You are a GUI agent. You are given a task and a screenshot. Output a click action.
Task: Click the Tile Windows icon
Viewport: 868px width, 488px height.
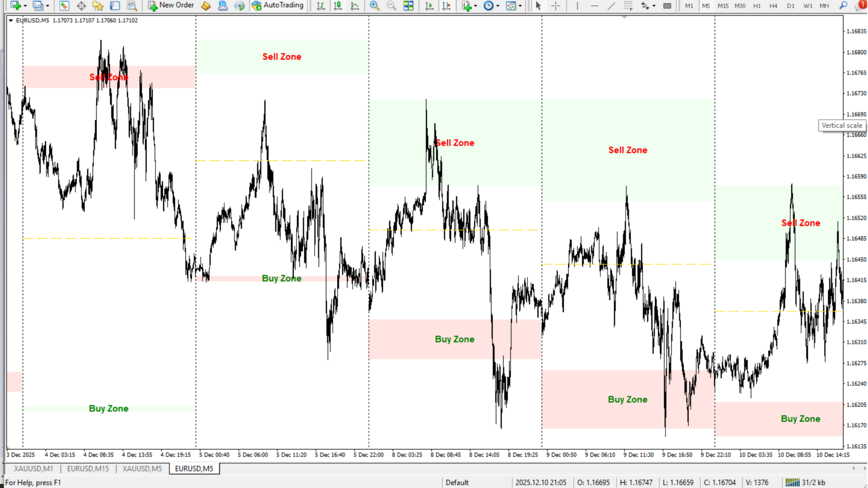[408, 5]
